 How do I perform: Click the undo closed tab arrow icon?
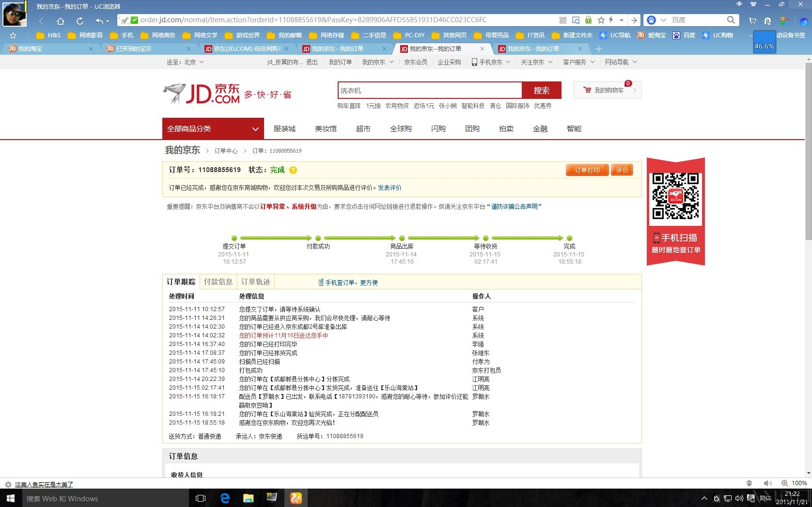click(99, 21)
